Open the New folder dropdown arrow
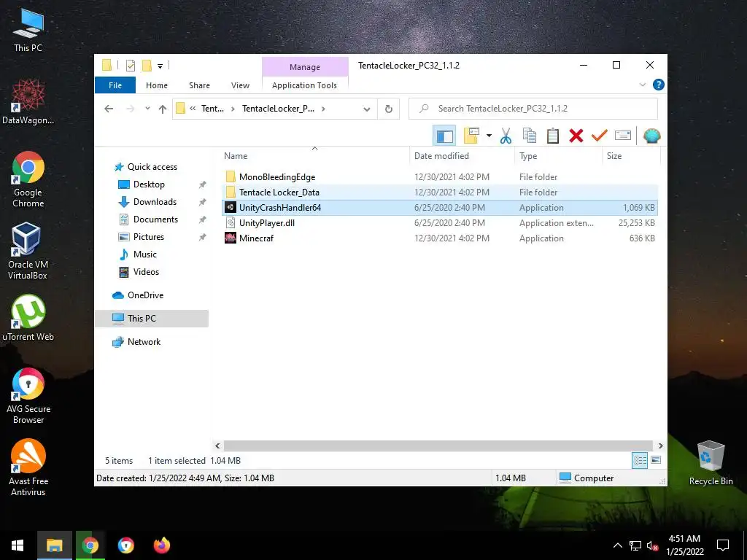 (489, 136)
